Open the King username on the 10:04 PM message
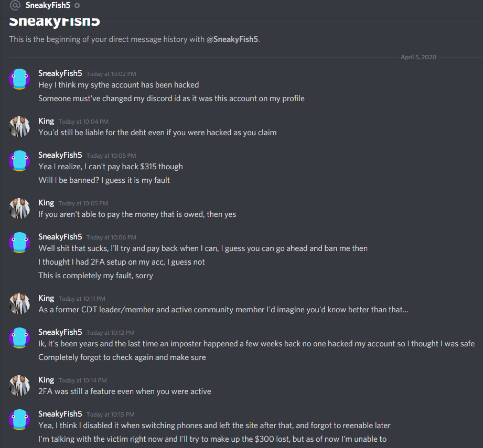The width and height of the screenshot is (483, 448). click(x=46, y=121)
